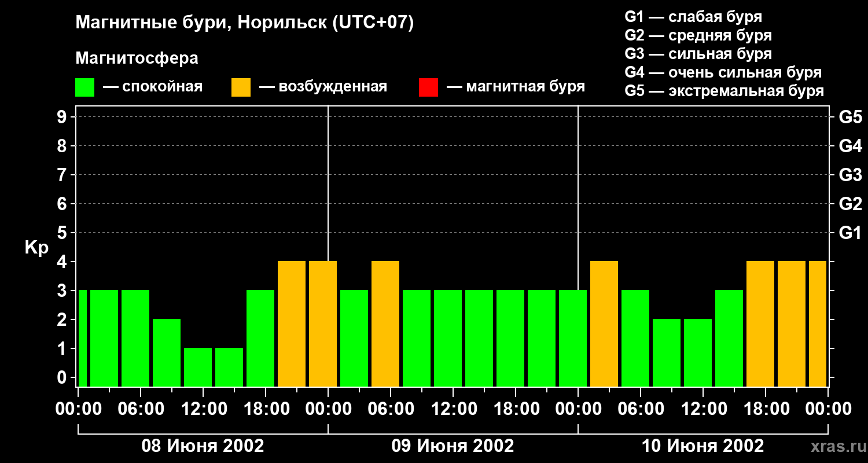The image size is (868, 463).
Task: Click the '— спокойная' legend label
Action: coord(153,87)
